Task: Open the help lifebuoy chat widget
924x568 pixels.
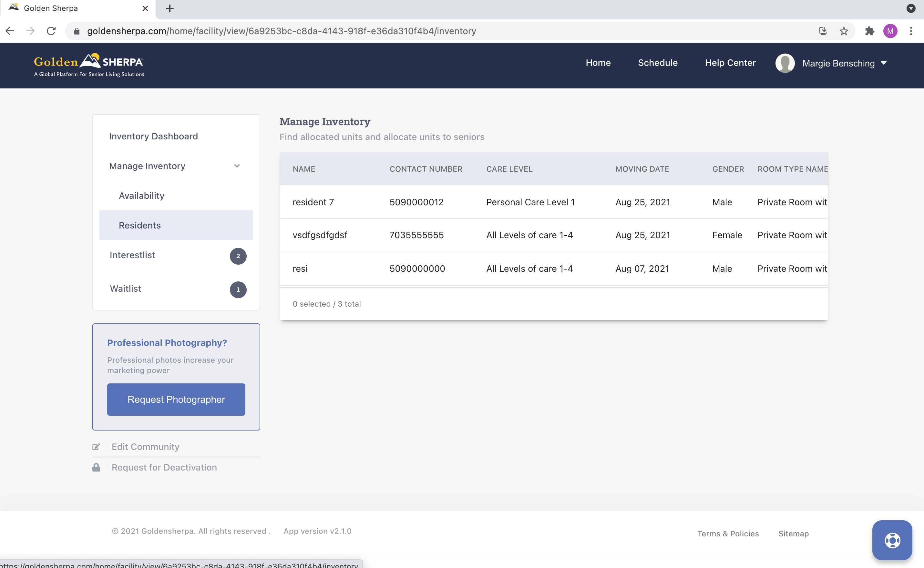Action: (x=892, y=540)
